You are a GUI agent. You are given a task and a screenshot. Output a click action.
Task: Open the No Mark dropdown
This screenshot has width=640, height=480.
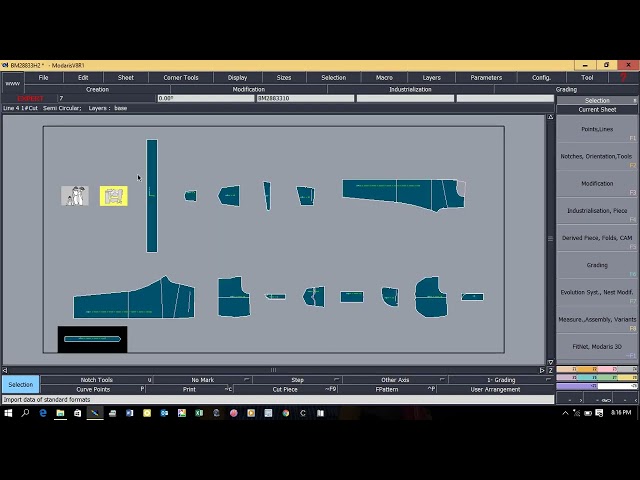tap(202, 380)
